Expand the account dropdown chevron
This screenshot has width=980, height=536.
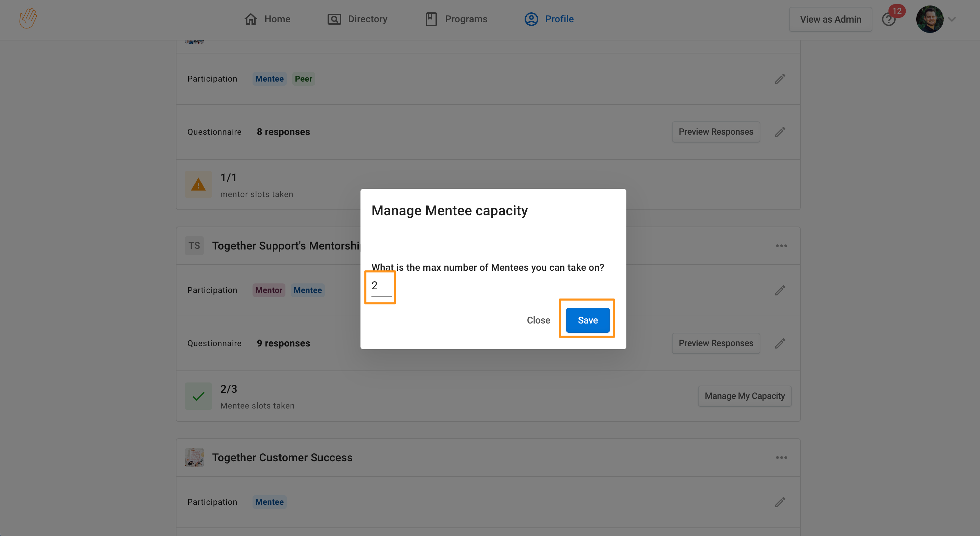(952, 20)
